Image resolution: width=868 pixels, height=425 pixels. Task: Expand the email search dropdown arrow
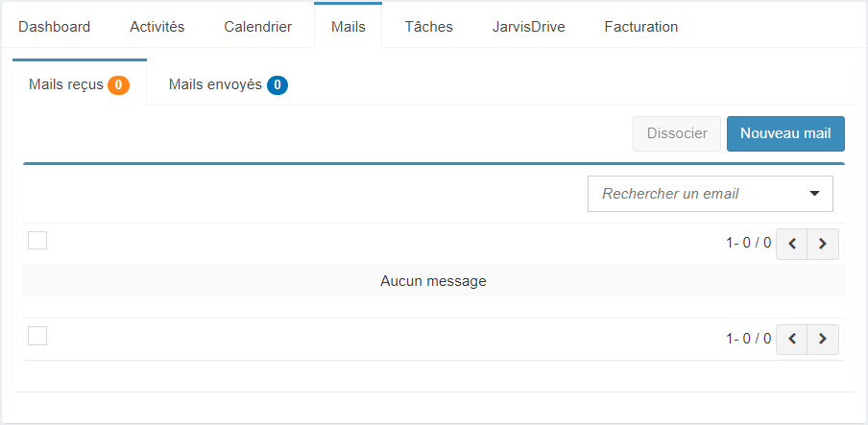point(814,194)
